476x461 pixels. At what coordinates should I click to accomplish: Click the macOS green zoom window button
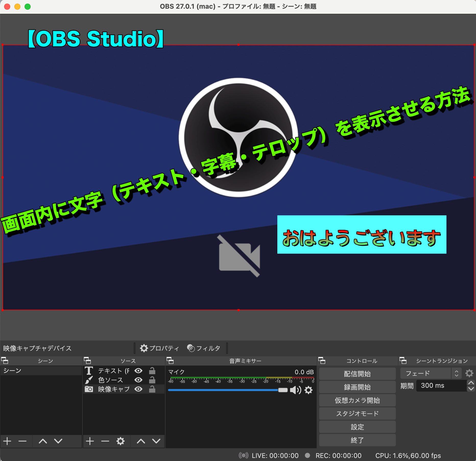pos(28,7)
